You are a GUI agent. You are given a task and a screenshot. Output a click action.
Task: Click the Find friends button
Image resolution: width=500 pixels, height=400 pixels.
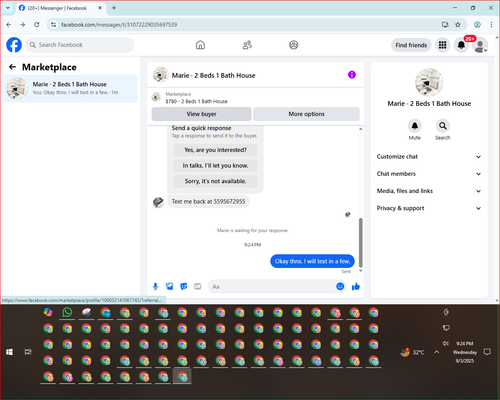click(x=411, y=45)
